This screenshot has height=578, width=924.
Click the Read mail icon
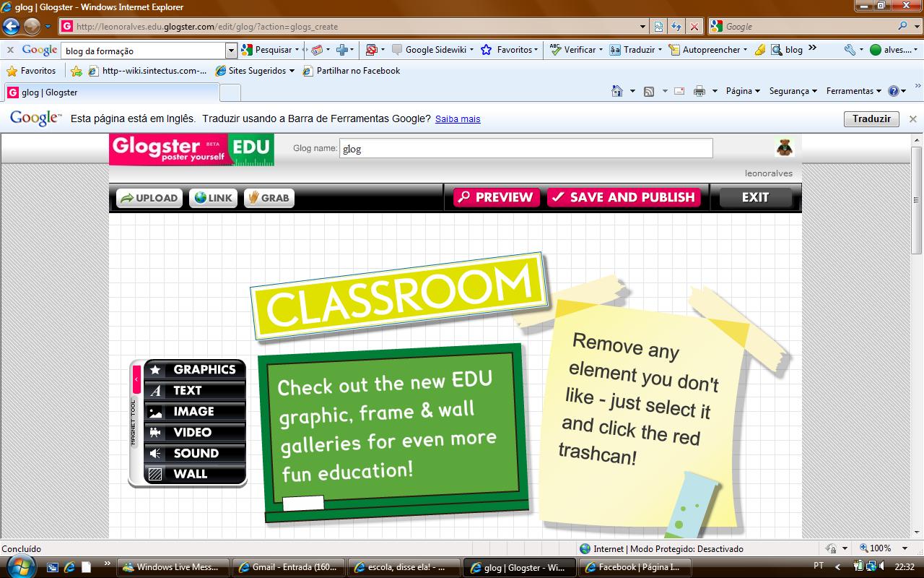coord(679,91)
